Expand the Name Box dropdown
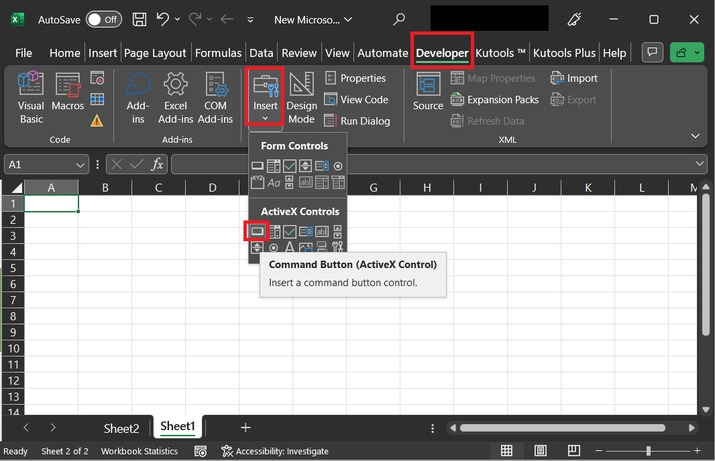The height and width of the screenshot is (461, 715). (x=80, y=165)
